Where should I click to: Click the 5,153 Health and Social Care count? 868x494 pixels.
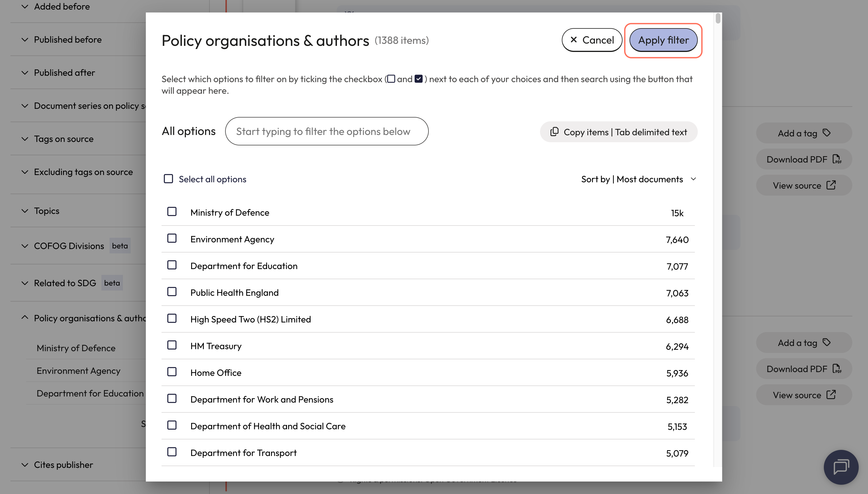click(x=677, y=427)
